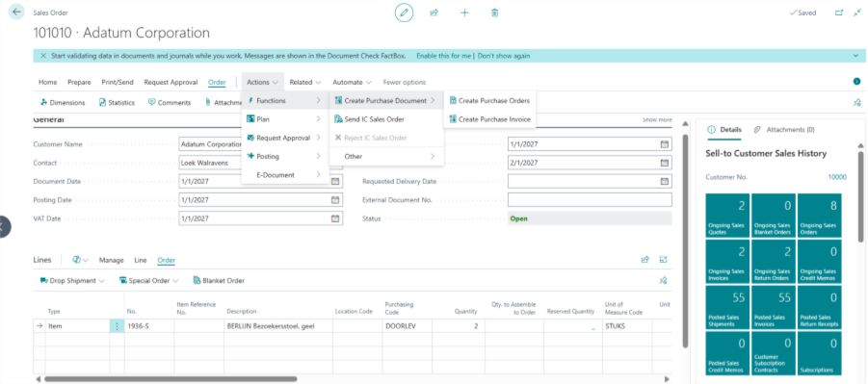Open calendar picker for Posting Date
Viewport: 868px width, 384px height.
(335, 200)
